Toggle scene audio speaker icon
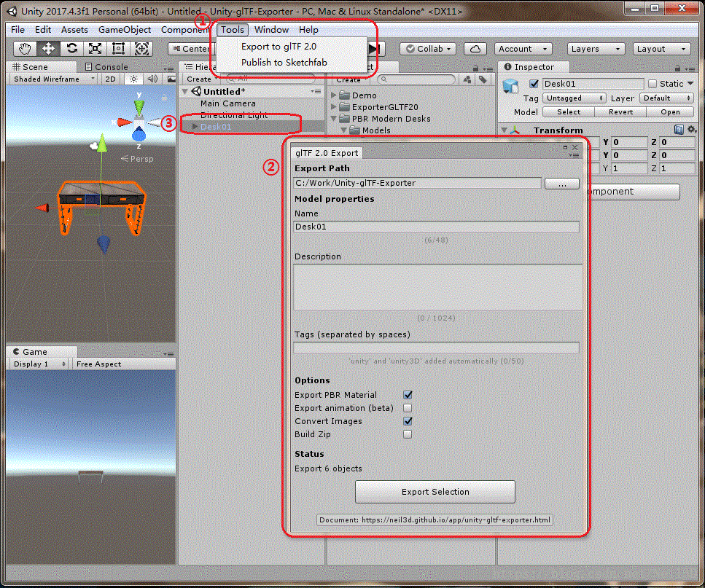The height and width of the screenshot is (588, 705). pos(152,79)
